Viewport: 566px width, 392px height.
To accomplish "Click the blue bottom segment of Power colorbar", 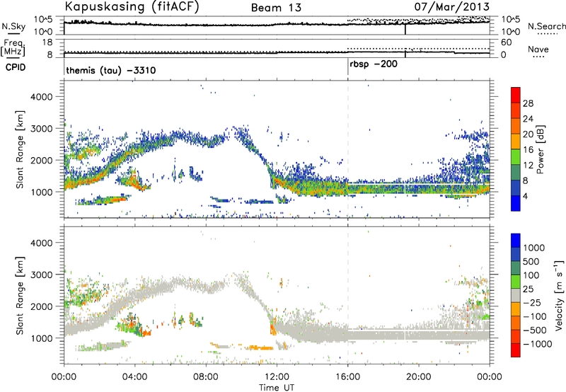I will click(x=516, y=203).
